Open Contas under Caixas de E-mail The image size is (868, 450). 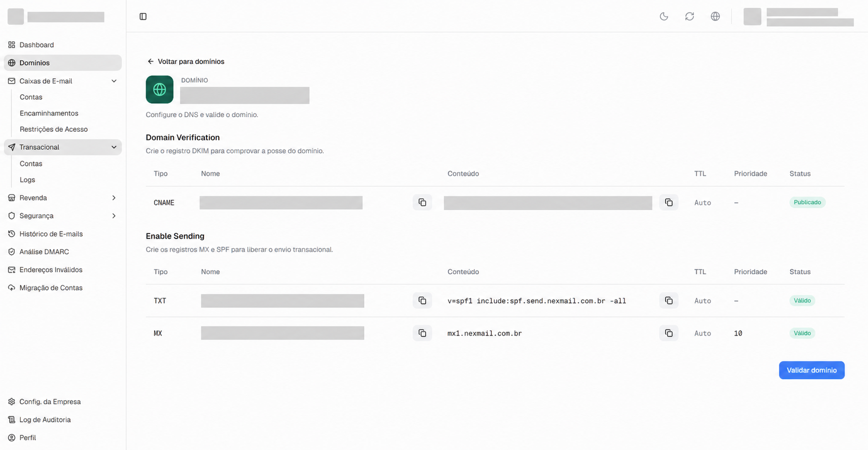(31, 97)
